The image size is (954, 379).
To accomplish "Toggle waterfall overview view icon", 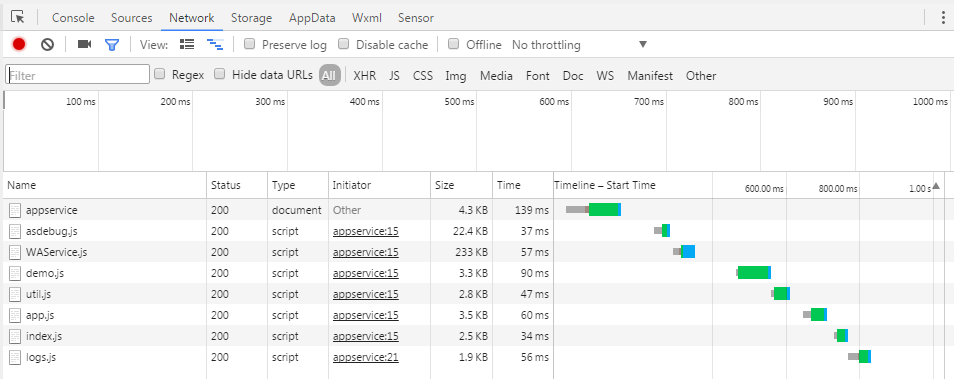I will point(215,44).
